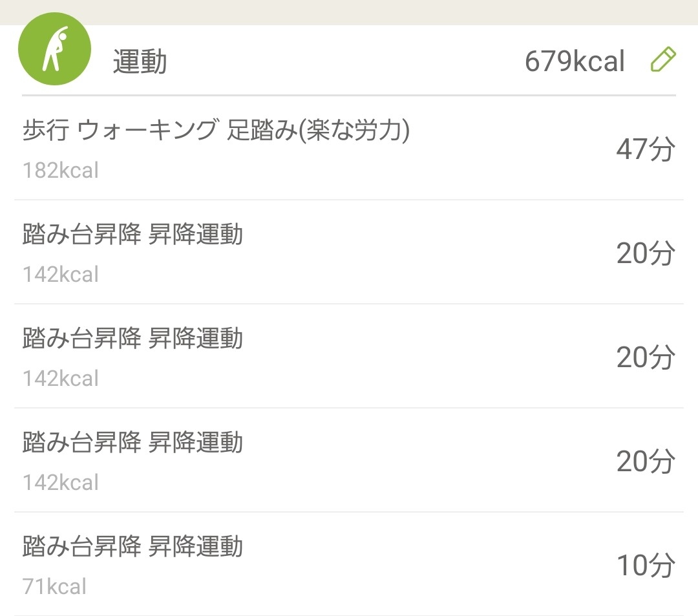The image size is (698, 616).
Task: Open the second 踏み台昇降 昇降運動 entry
Action: (133, 338)
